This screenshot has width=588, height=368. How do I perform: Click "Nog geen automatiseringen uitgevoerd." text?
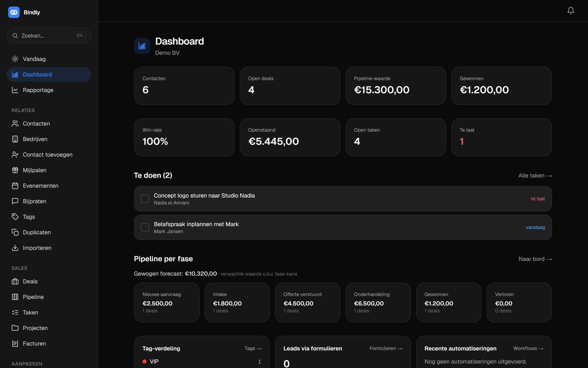476,362
